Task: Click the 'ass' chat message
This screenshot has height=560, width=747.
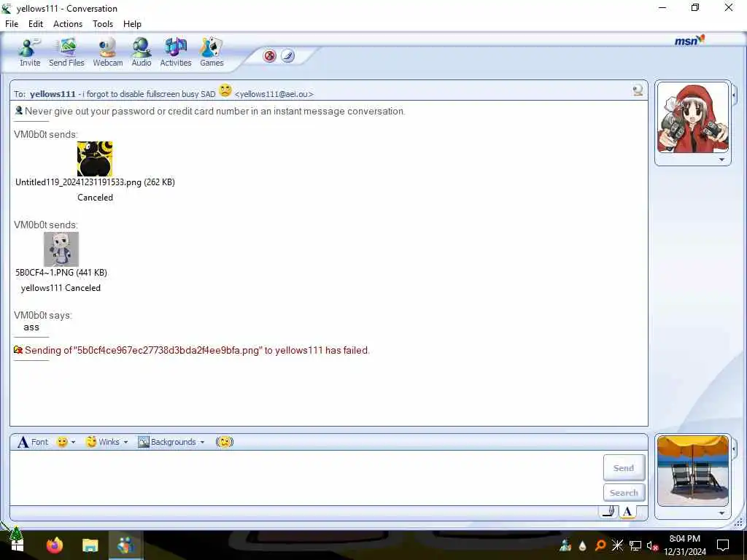Action: coord(31,327)
